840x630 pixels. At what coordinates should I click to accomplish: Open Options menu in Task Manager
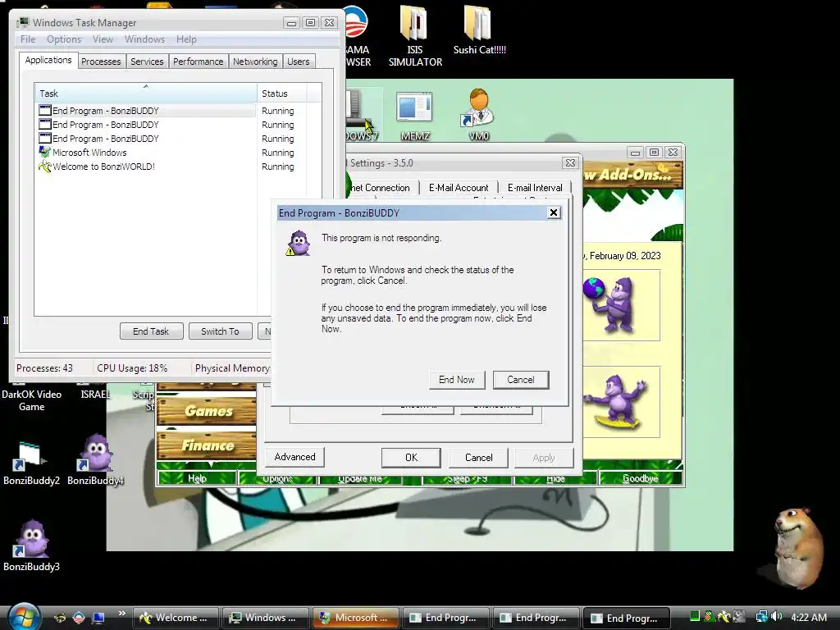click(64, 39)
